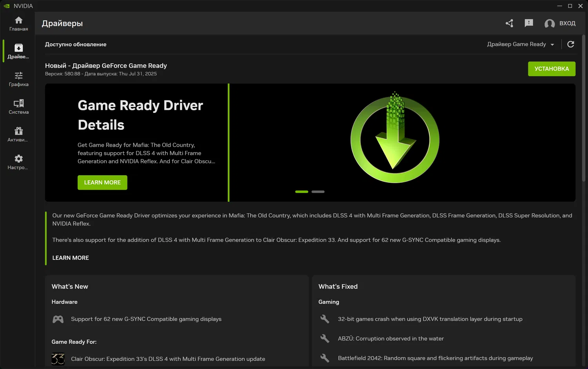
Task: Click the gamepad icon for G-SYNC displays
Action: coord(58,319)
